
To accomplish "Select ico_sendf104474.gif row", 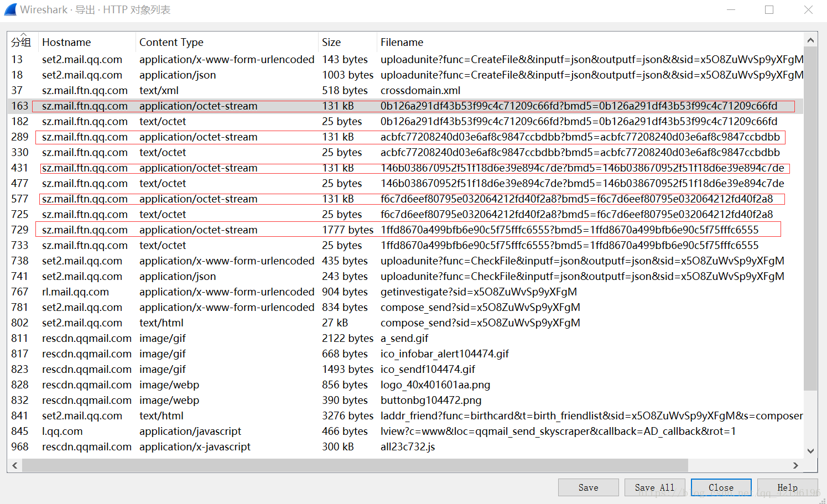I will pos(405,369).
